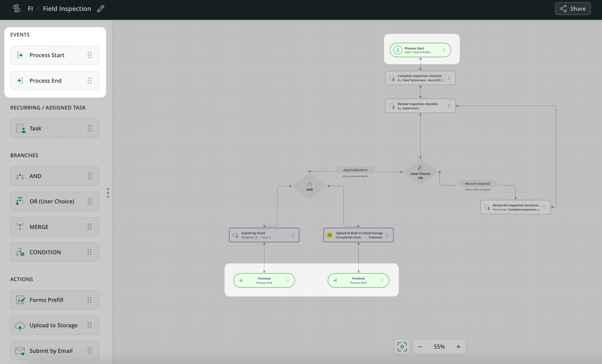Image resolution: width=602 pixels, height=364 pixels.
Task: Click the Forms Prefill icon
Action: click(x=20, y=300)
